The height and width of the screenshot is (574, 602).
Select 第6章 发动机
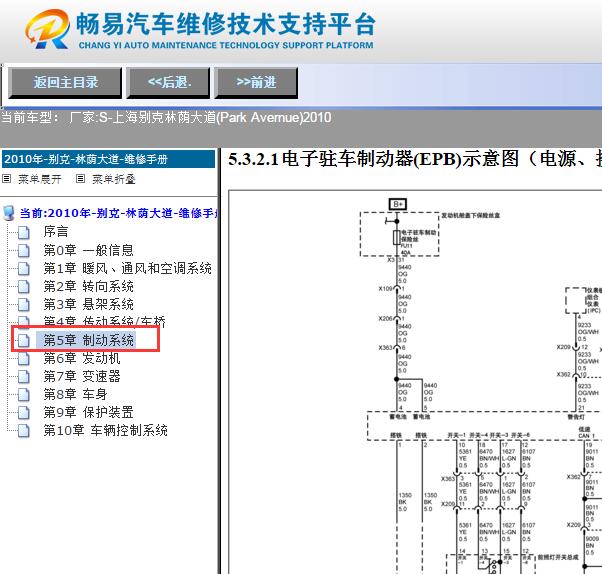pyautogui.click(x=82, y=358)
